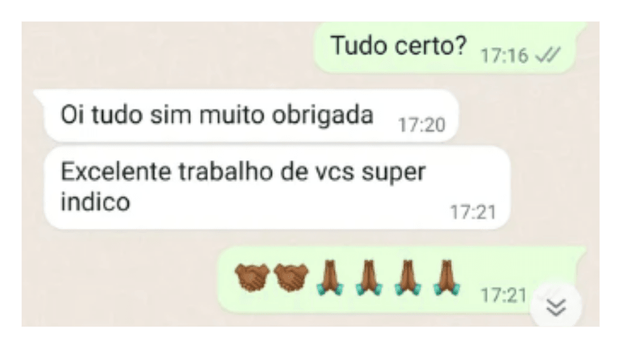The height and width of the screenshot is (364, 637).
Task: Tap the double check mark on 'Tudo certo?'
Action: 548,55
